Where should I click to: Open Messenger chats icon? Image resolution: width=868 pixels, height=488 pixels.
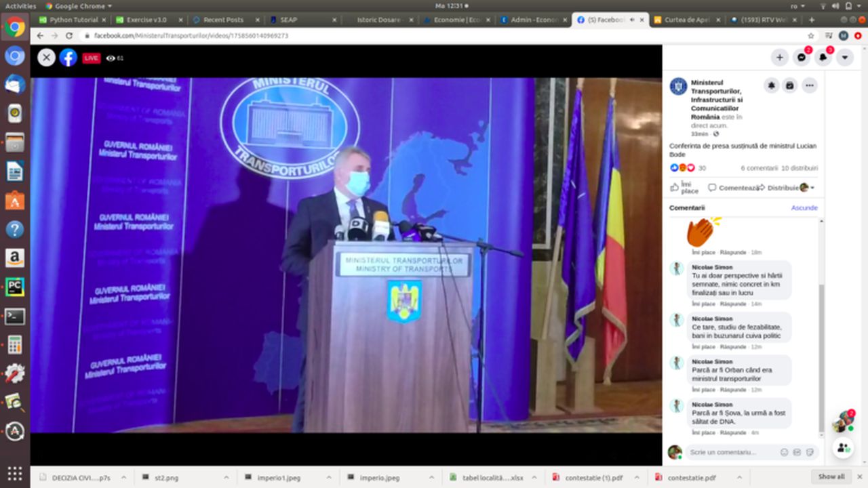tap(802, 58)
